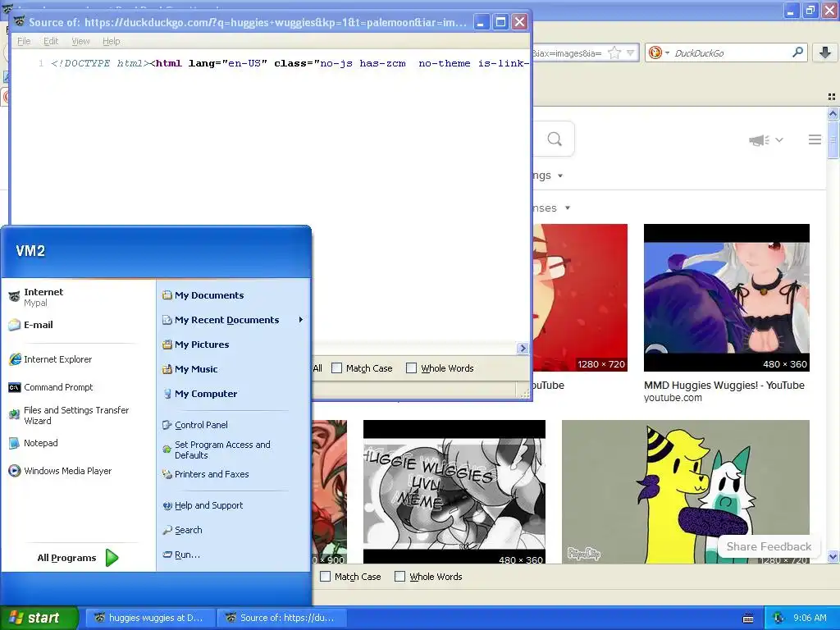This screenshot has width=840, height=630.
Task: Expand All Programs list
Action: [78, 558]
